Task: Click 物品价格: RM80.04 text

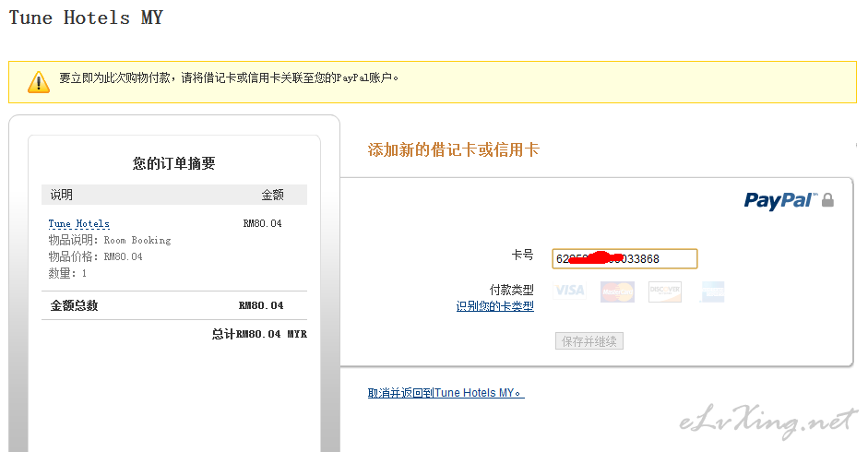Action: click(x=95, y=257)
